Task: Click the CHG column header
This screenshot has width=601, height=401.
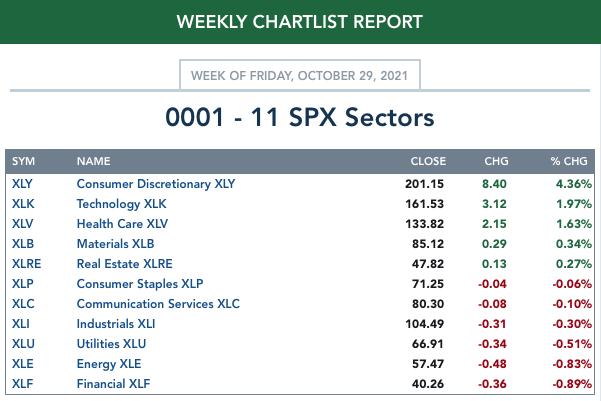Action: pos(496,161)
